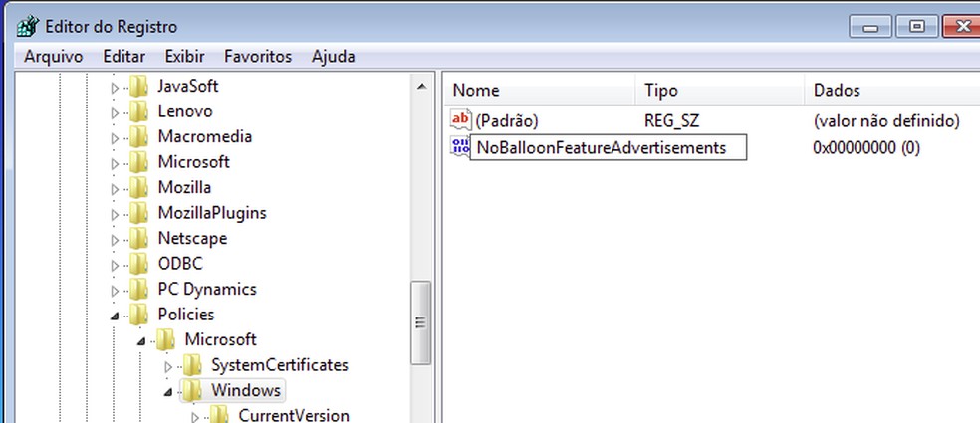This screenshot has height=423, width=980.
Task: Open the Arquivo menu
Action: coord(53,56)
